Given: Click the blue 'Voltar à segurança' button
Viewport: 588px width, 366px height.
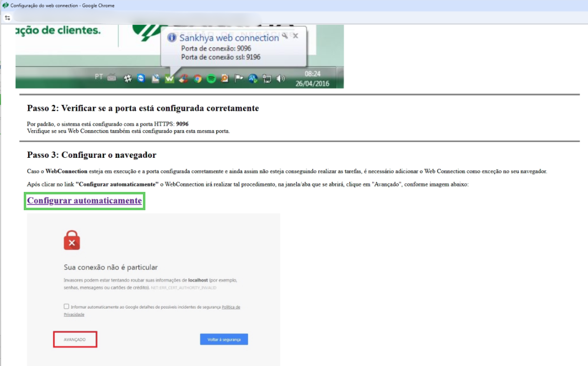Looking at the screenshot, I should [x=224, y=339].
